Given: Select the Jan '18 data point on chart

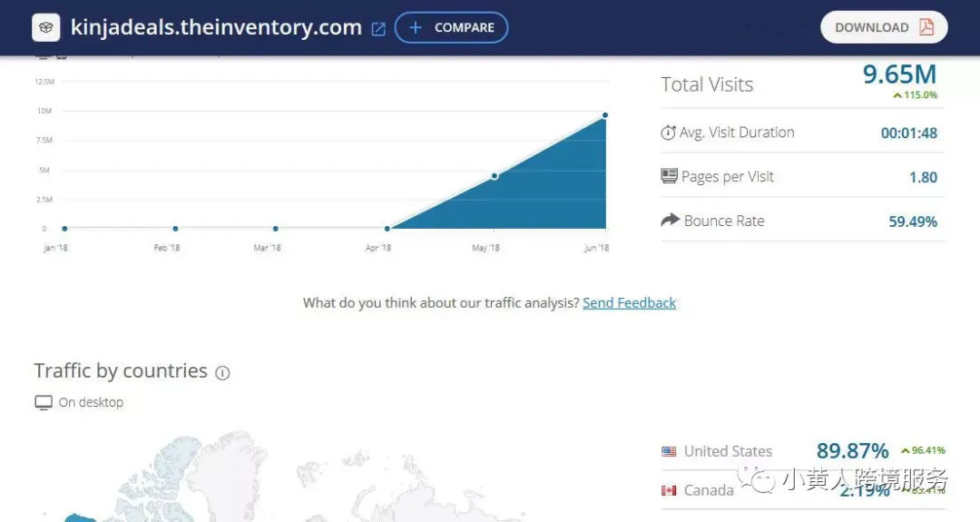Looking at the screenshot, I should coord(65,229).
